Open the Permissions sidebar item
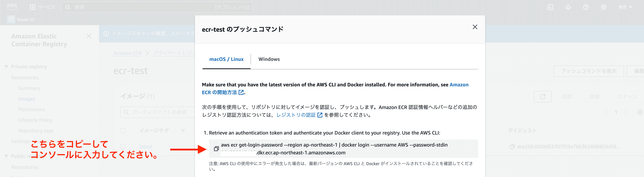 coord(32,110)
